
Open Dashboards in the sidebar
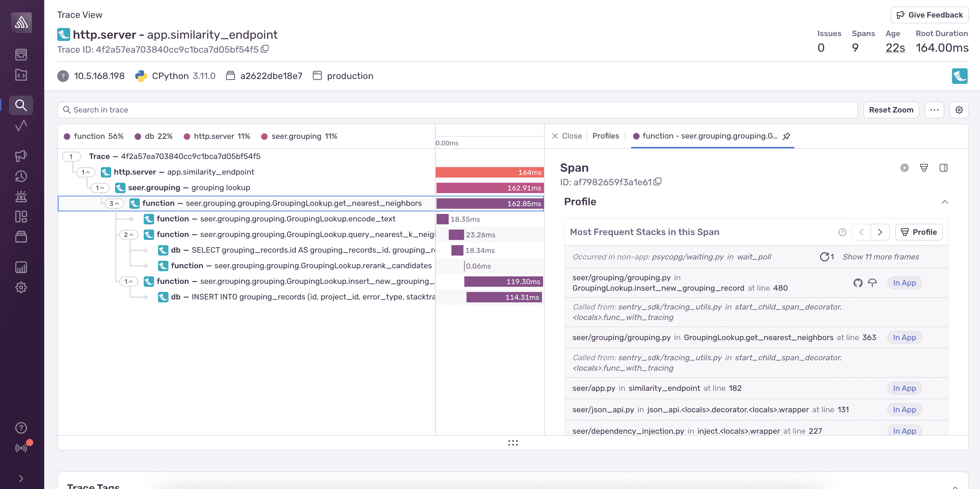coord(21,217)
